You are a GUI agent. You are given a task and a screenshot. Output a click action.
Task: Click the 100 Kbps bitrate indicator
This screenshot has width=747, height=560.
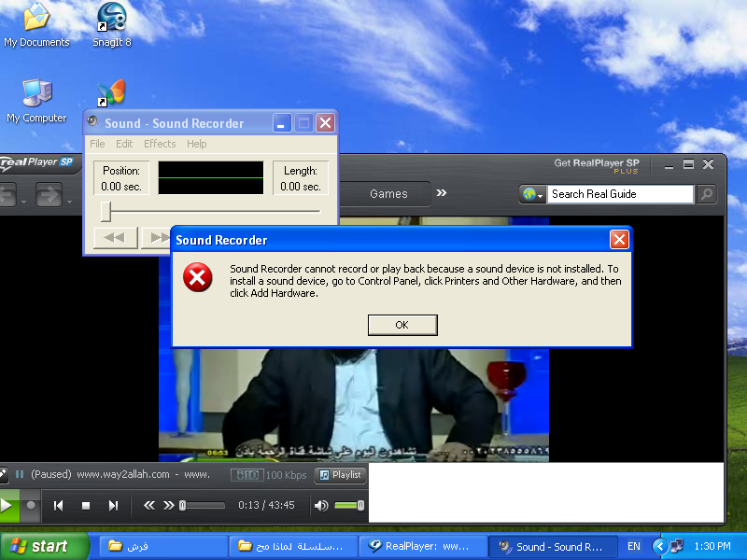tap(287, 475)
